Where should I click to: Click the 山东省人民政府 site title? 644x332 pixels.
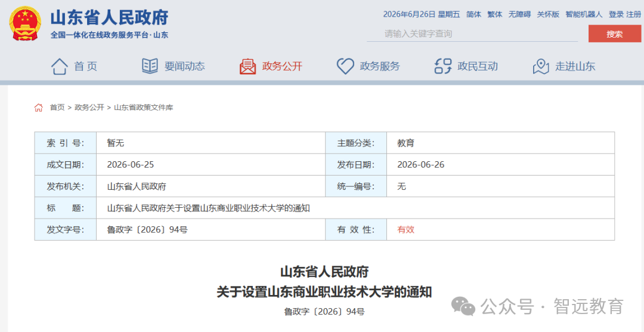(x=109, y=17)
